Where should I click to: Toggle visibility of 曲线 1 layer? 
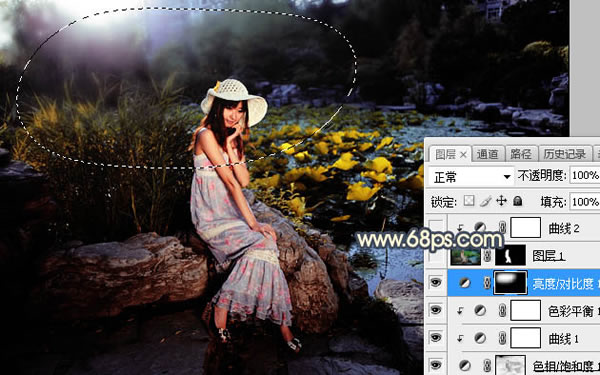pos(436,338)
